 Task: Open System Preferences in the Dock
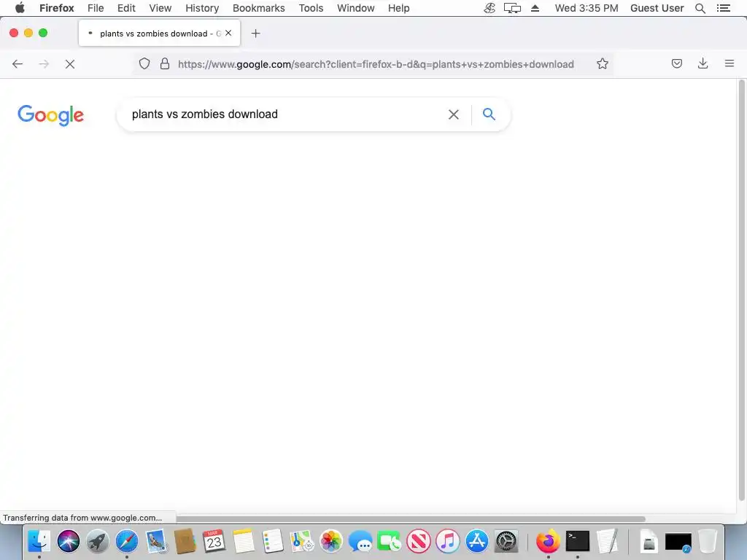[506, 542]
